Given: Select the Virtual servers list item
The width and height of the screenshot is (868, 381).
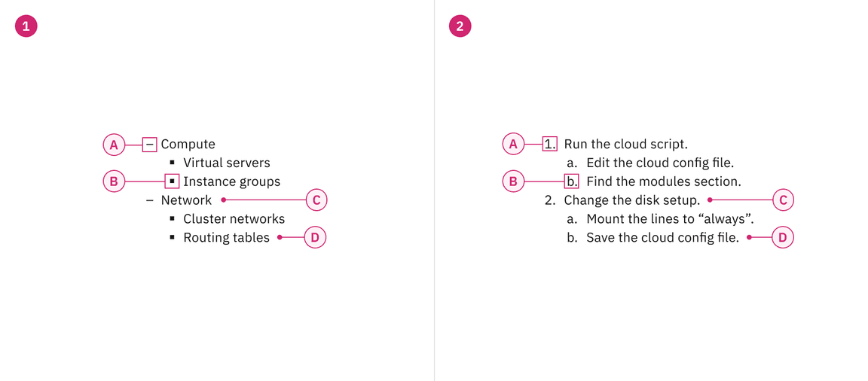Looking at the screenshot, I should tap(226, 163).
